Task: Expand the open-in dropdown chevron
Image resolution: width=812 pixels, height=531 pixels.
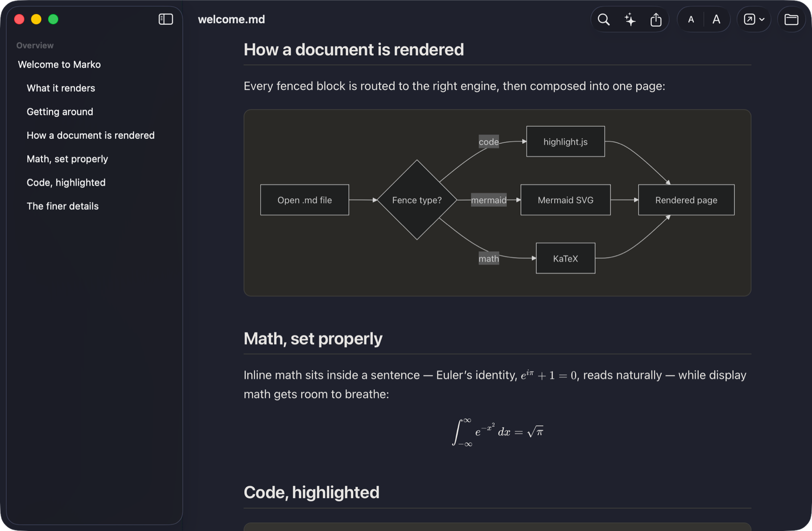Action: 762,20
